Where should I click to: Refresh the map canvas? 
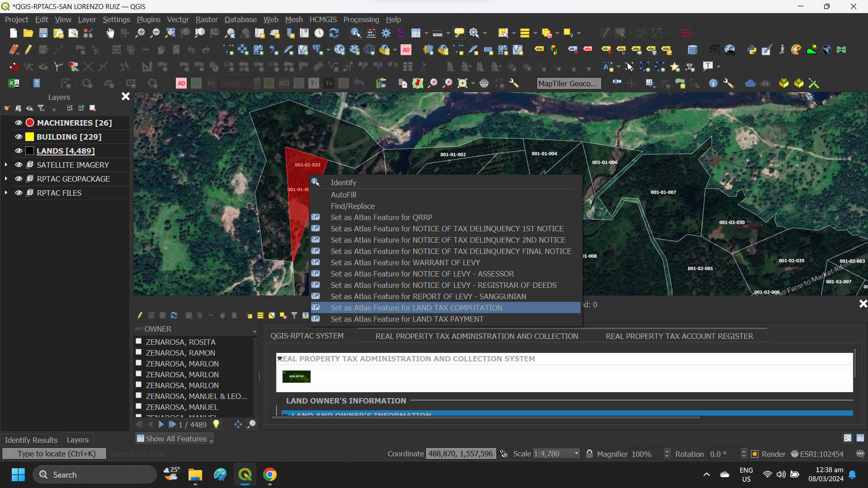point(335,33)
